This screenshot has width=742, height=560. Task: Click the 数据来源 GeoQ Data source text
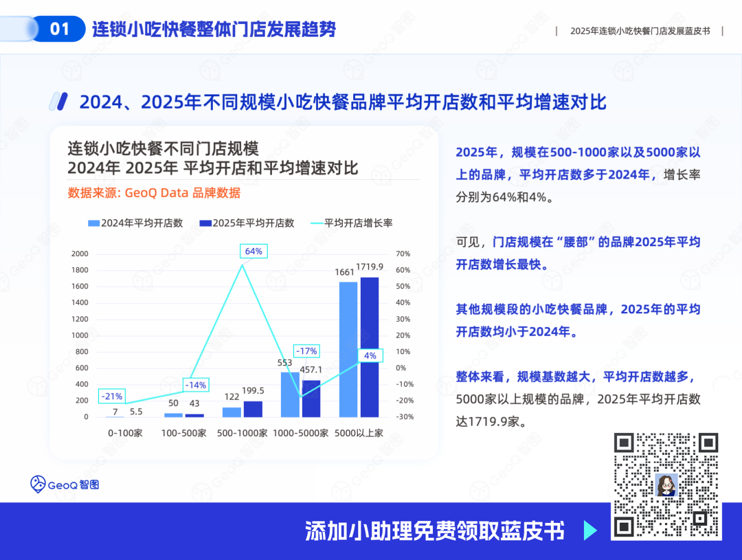[x=155, y=193]
